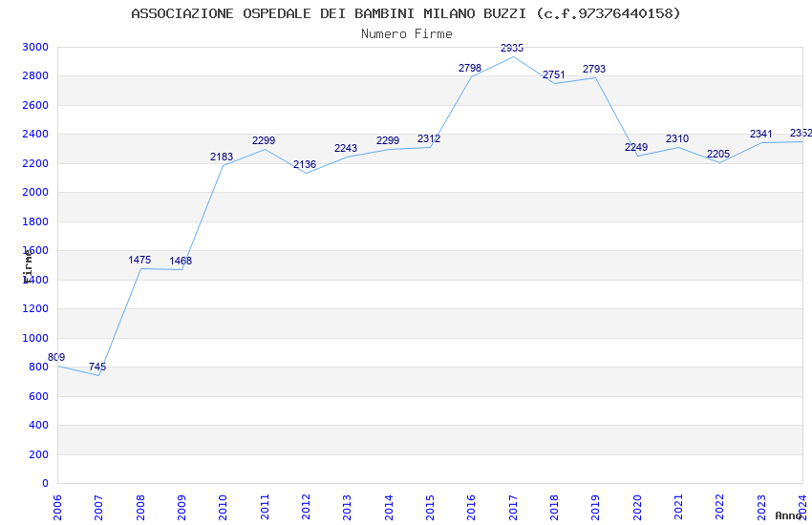
Task: Select the 2009 x-axis year label
Action: point(182,508)
